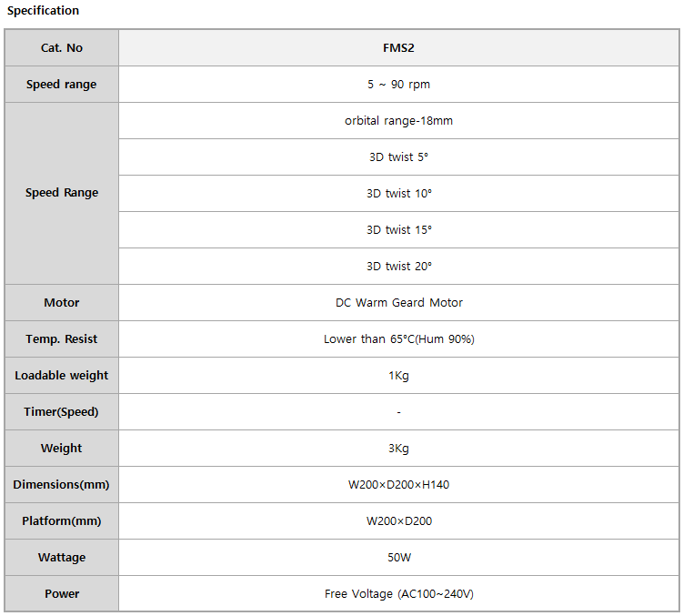The height and width of the screenshot is (616, 683).
Task: Select the 50W wattage value
Action: pyautogui.click(x=399, y=558)
